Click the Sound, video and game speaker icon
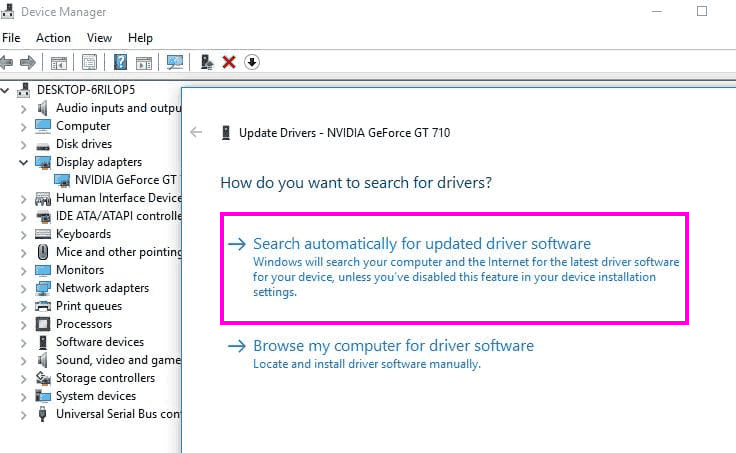The height and width of the screenshot is (453, 736). 42,360
